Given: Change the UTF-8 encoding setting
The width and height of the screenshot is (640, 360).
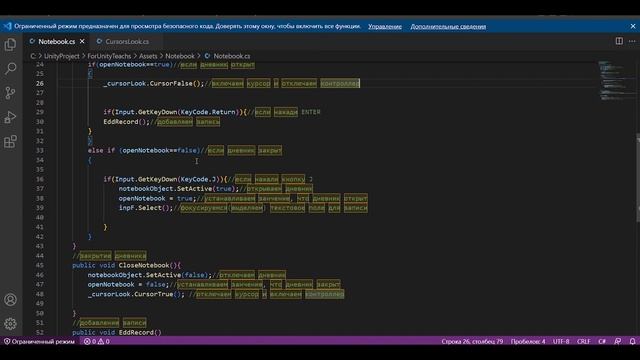Looking at the screenshot, I should (561, 341).
